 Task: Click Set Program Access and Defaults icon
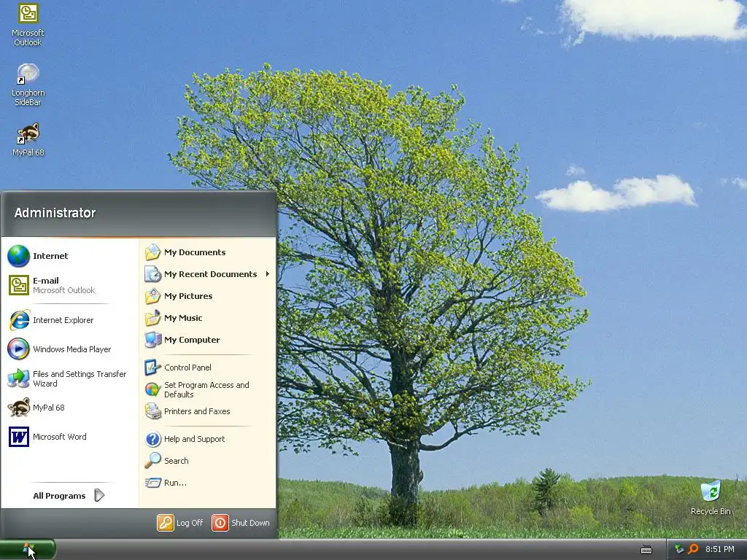tap(152, 389)
